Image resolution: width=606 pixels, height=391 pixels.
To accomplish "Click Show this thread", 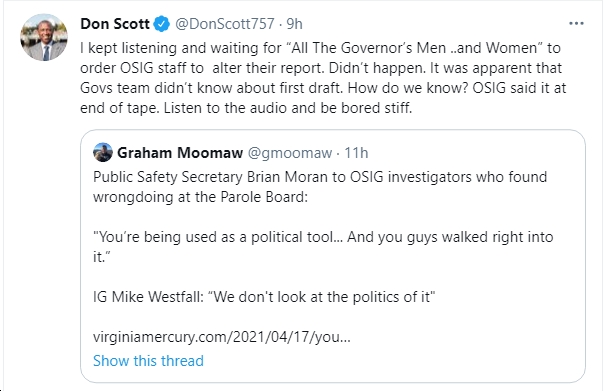I will pos(148,361).
